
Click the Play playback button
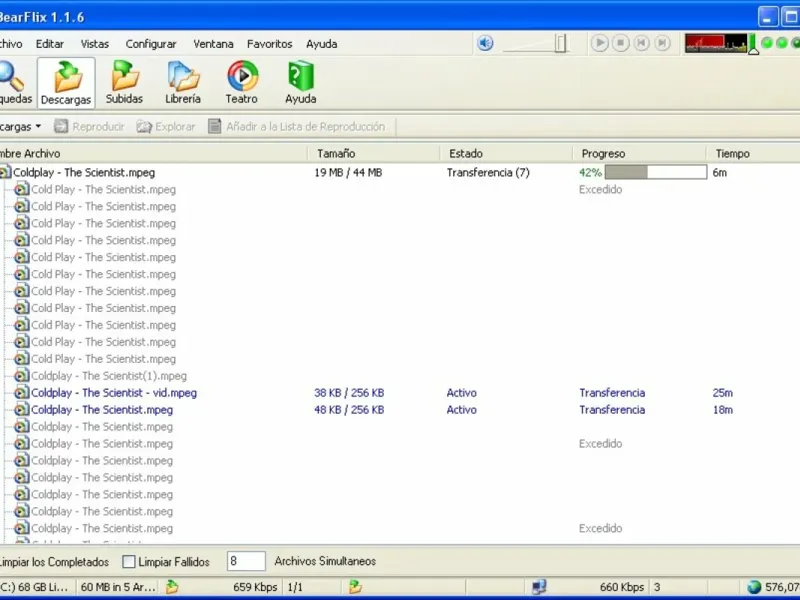click(x=599, y=43)
